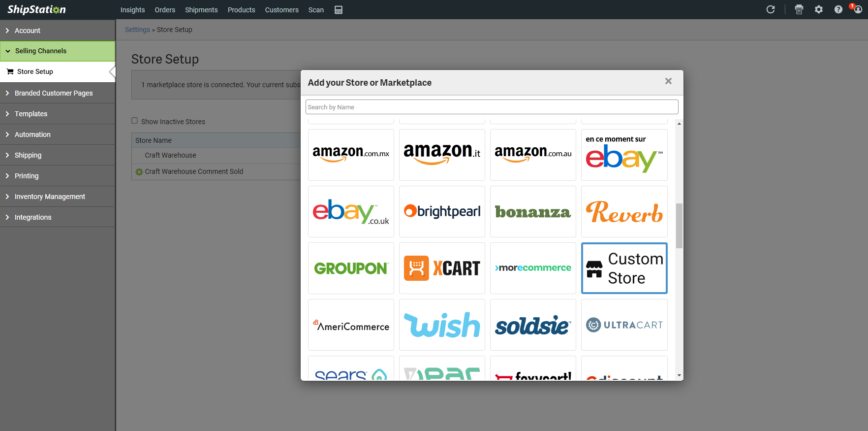Open the Craft Warehouse store row
This screenshot has width=868, height=431.
click(x=216, y=155)
